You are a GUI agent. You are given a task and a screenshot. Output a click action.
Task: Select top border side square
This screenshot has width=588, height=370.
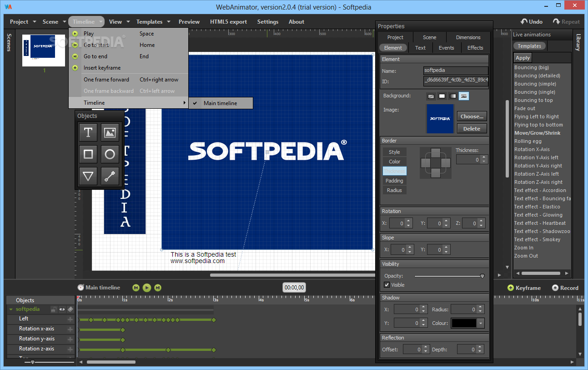436,153
